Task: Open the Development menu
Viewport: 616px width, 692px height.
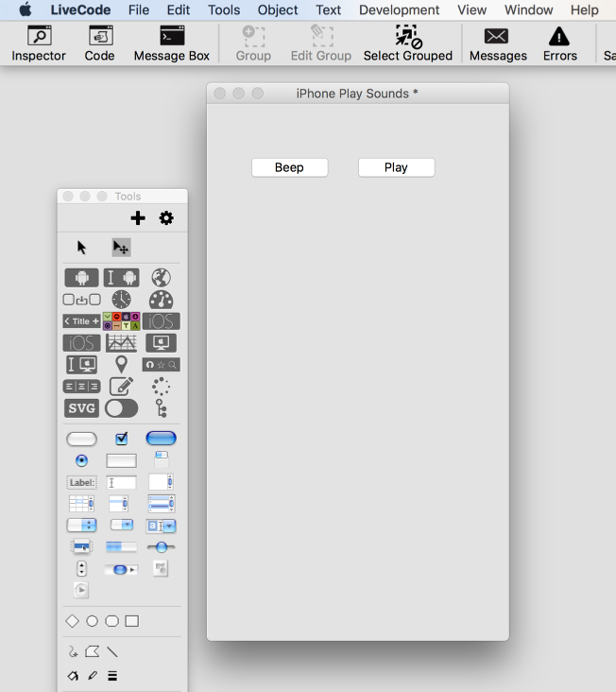Action: [x=399, y=9]
